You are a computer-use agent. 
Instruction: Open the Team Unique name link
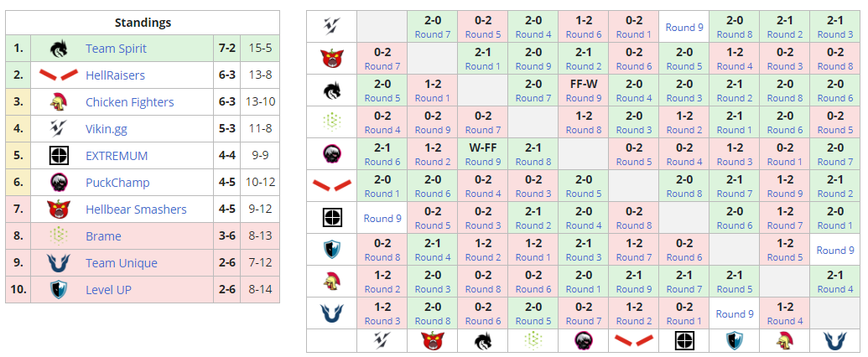[121, 263]
